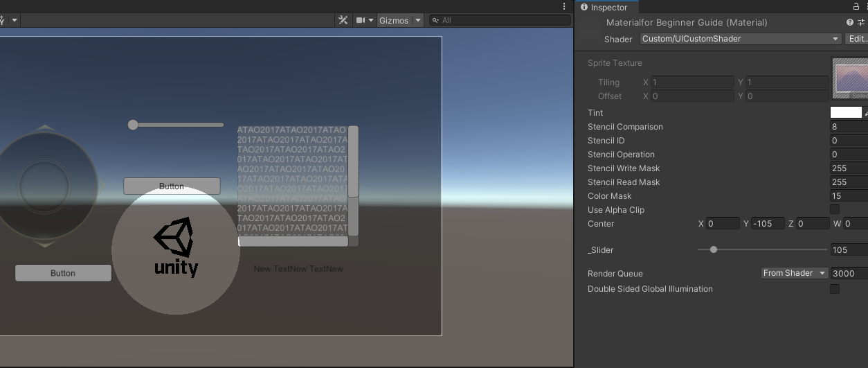868x368 pixels.
Task: Toggle the Gizmos button
Action: point(394,20)
